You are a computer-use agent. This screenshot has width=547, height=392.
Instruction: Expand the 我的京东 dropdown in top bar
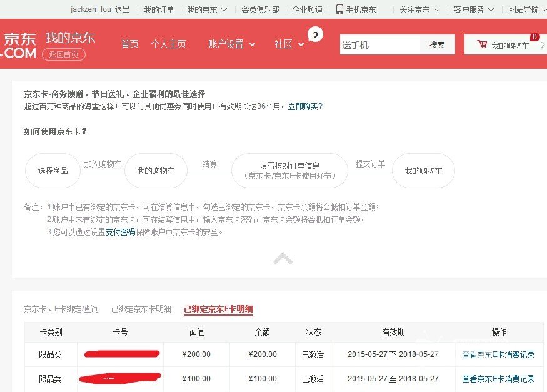pos(207,9)
